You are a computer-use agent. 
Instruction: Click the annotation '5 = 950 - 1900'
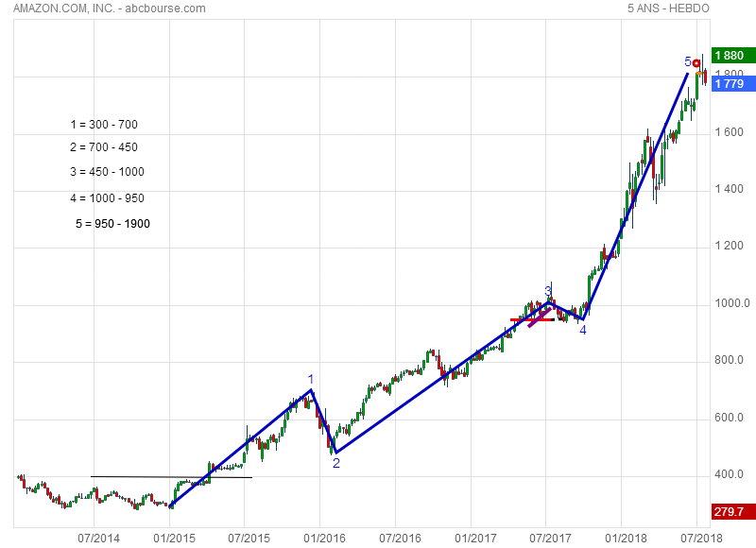112,224
